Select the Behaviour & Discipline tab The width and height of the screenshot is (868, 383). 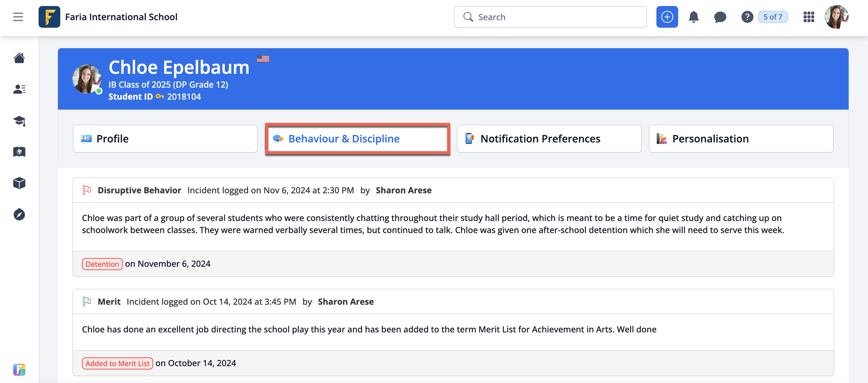[x=357, y=139]
